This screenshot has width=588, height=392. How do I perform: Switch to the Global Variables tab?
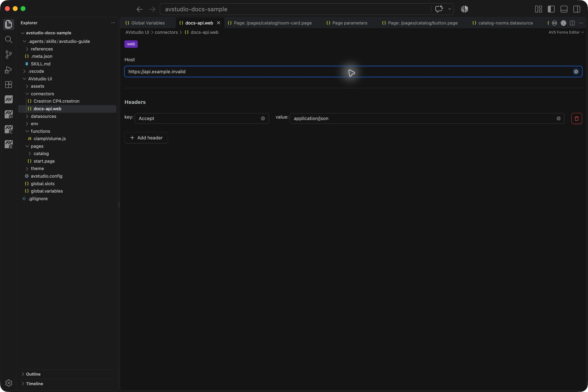point(148,23)
